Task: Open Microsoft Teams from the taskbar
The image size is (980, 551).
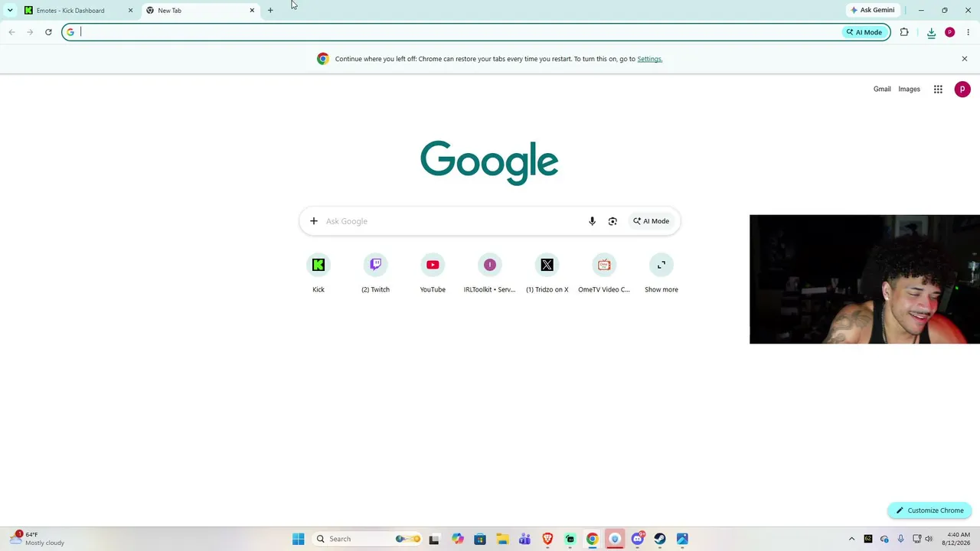Action: click(x=524, y=539)
